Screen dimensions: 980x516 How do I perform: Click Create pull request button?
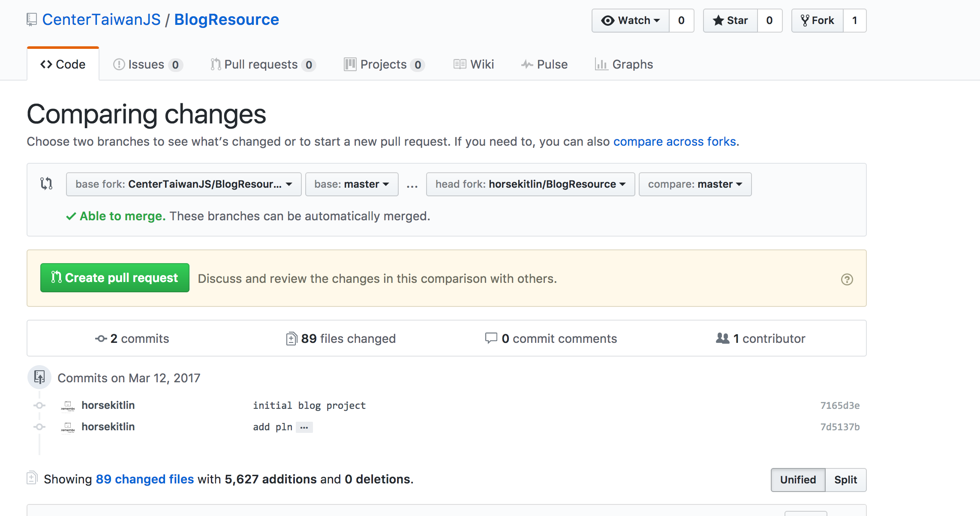[x=114, y=278]
